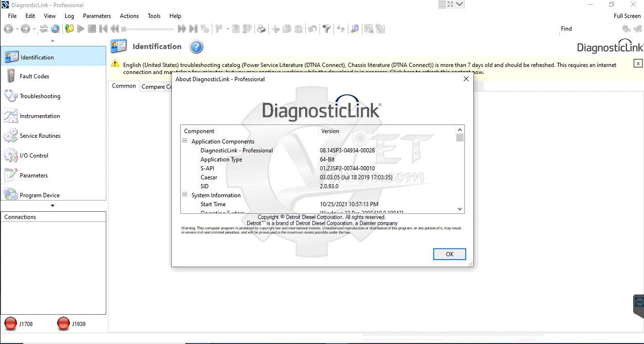Screen dimensions: 644x344
Task: Click the rewind playback icon
Action: coord(115,29)
